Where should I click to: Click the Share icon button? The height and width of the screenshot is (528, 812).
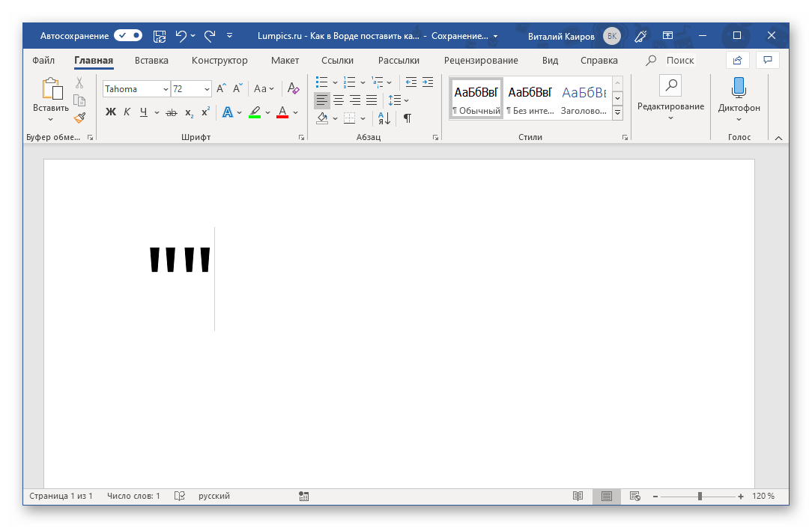tap(737, 60)
